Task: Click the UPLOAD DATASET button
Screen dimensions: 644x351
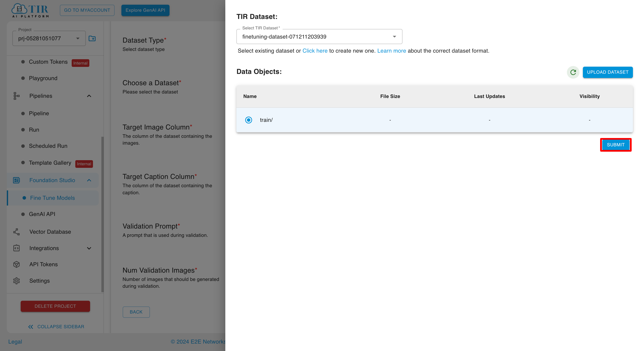Action: [x=608, y=72]
